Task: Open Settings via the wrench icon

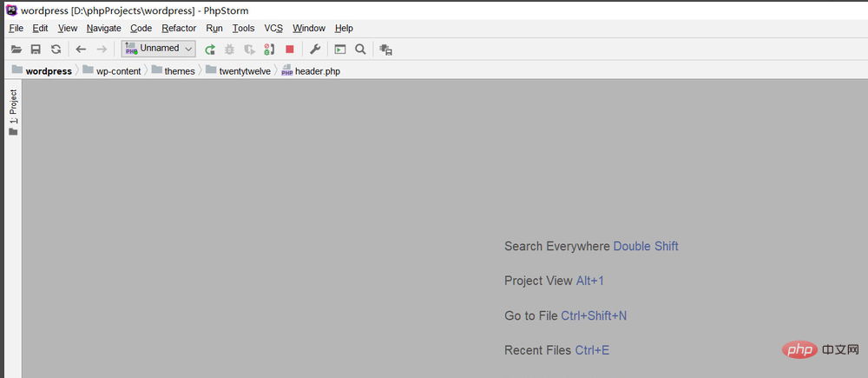Action: coord(315,50)
